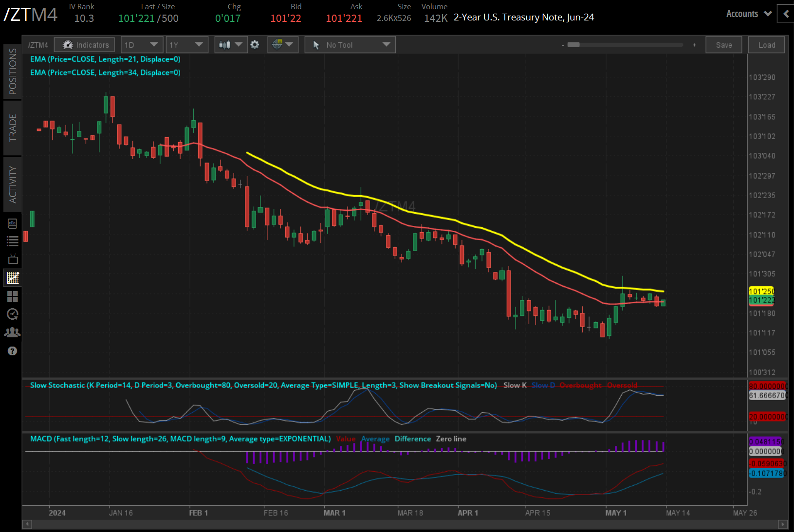Open the crosshair annotation tool menu
This screenshot has height=532, width=794.
[282, 45]
